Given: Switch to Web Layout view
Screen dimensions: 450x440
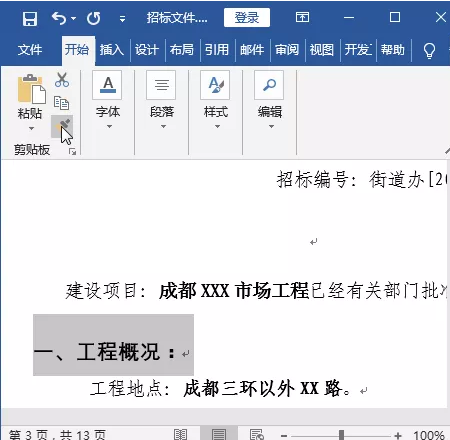Looking at the screenshot, I should (257, 434).
